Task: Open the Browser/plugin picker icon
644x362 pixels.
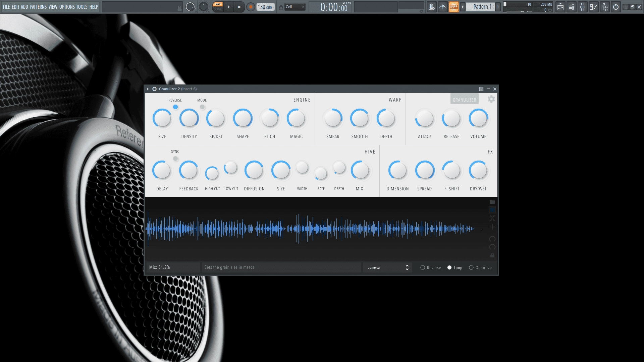Action: (x=605, y=7)
